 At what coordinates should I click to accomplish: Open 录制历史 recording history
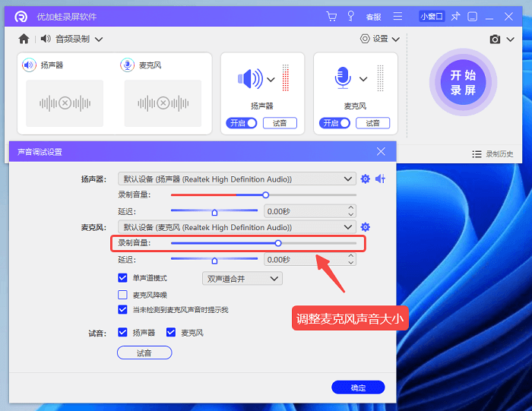[x=492, y=154]
